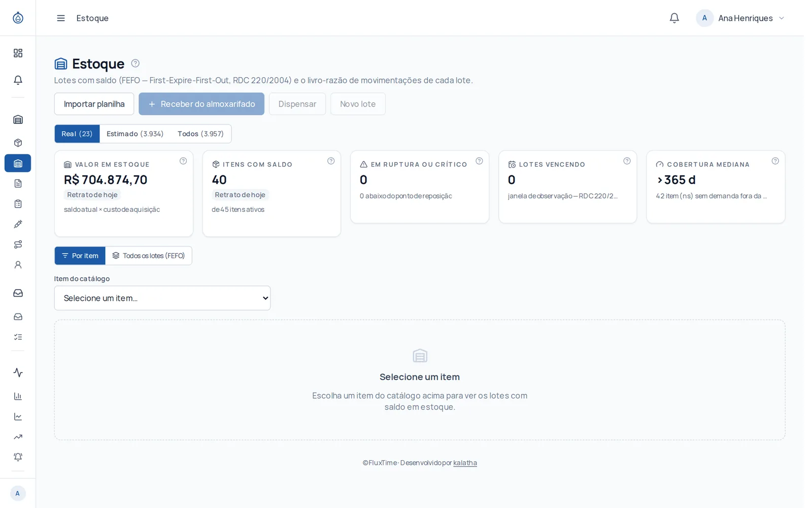812x508 pixels.
Task: Show help for Cobertura Mediana card
Action: click(775, 161)
